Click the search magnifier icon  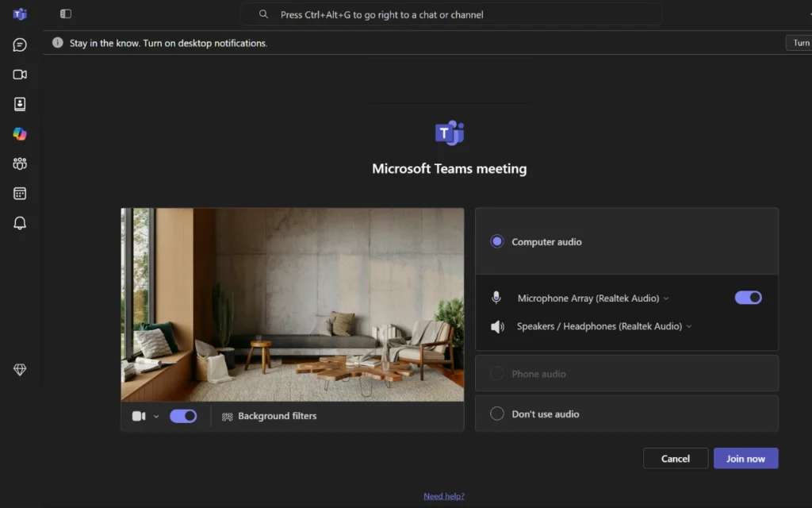[x=263, y=14]
